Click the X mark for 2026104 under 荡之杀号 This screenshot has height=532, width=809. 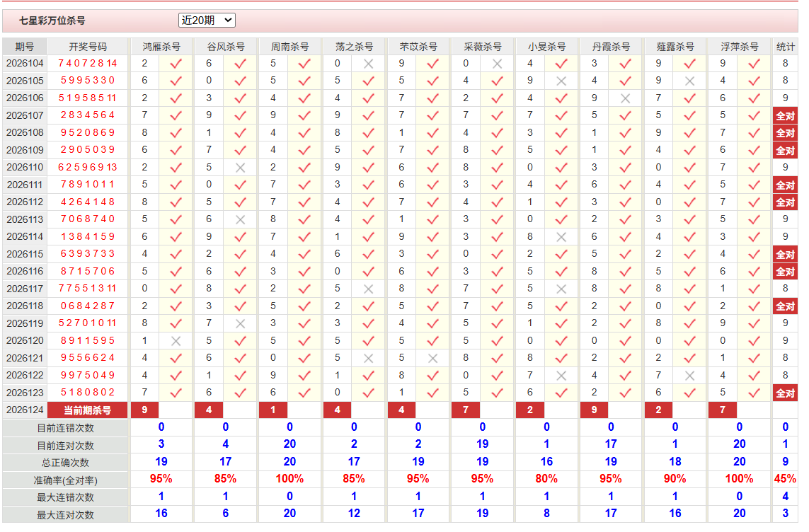pos(368,64)
